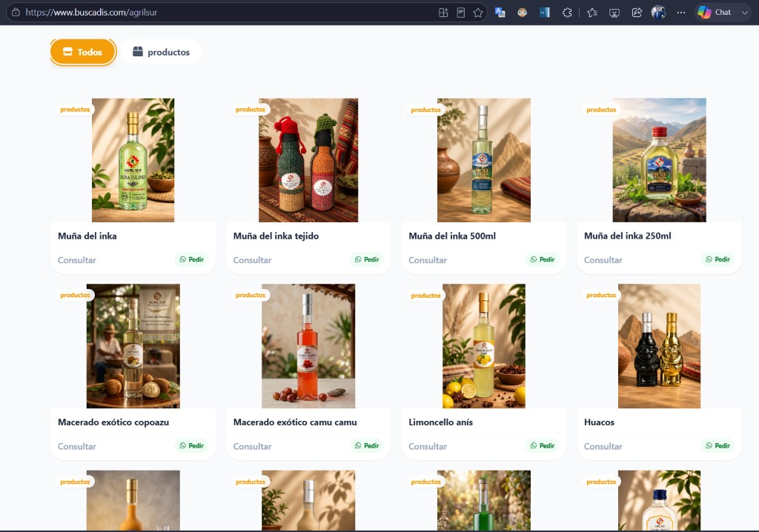This screenshot has width=759, height=532.
Task: Share this page icon
Action: pyautogui.click(x=637, y=13)
